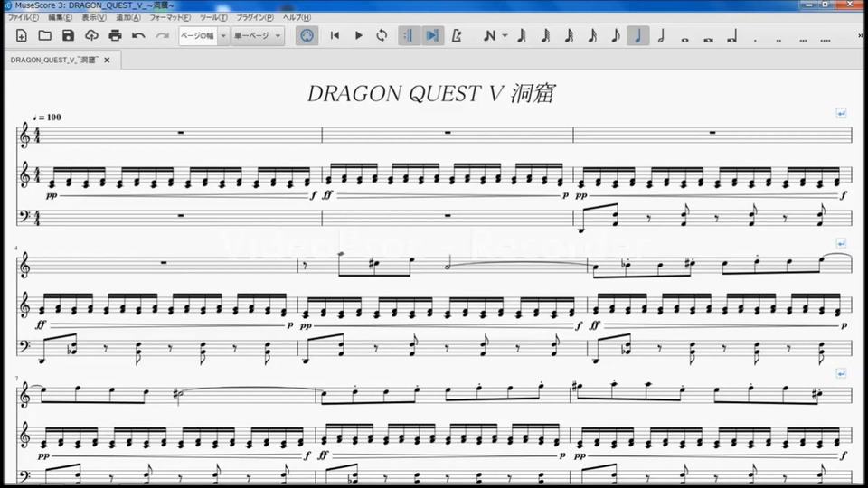Open the ツール(T) menu
Viewport: 868px width, 488px height.
213,18
